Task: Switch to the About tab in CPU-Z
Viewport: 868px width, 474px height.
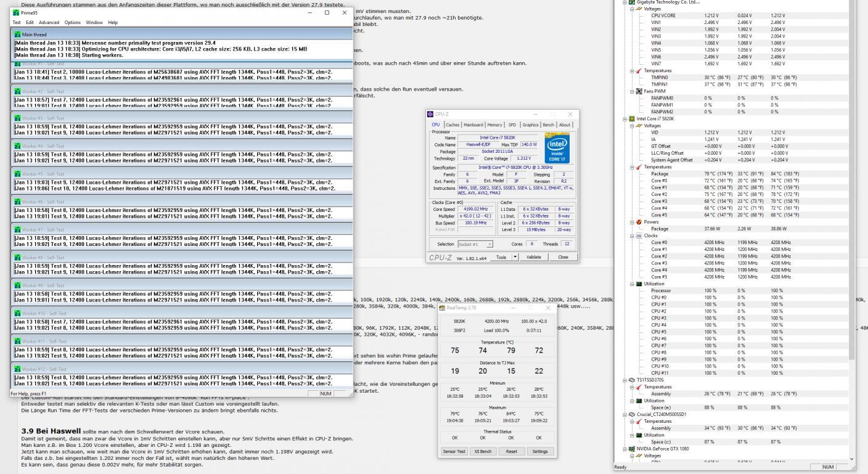Action: [x=565, y=125]
